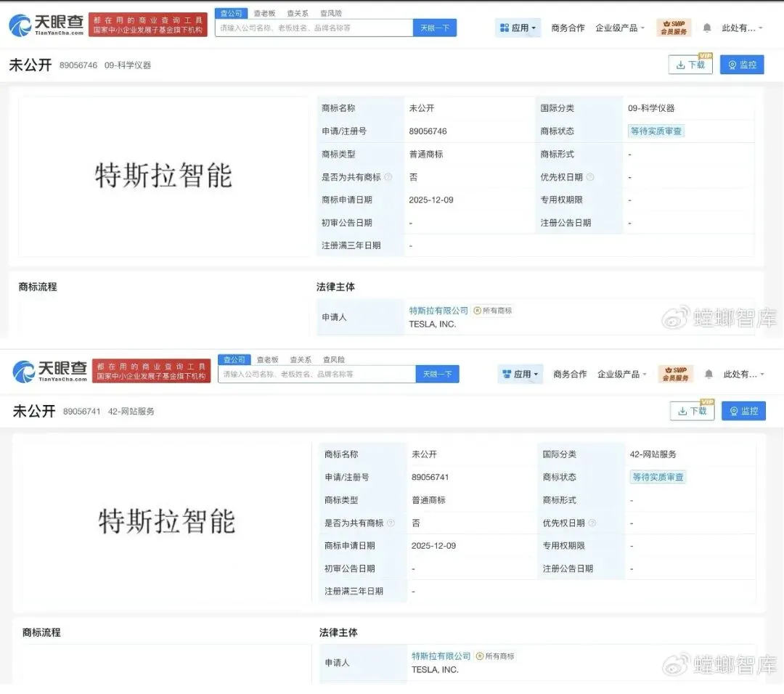Click TESLA, INC. text under the 89056741 applicant

pyautogui.click(x=435, y=669)
